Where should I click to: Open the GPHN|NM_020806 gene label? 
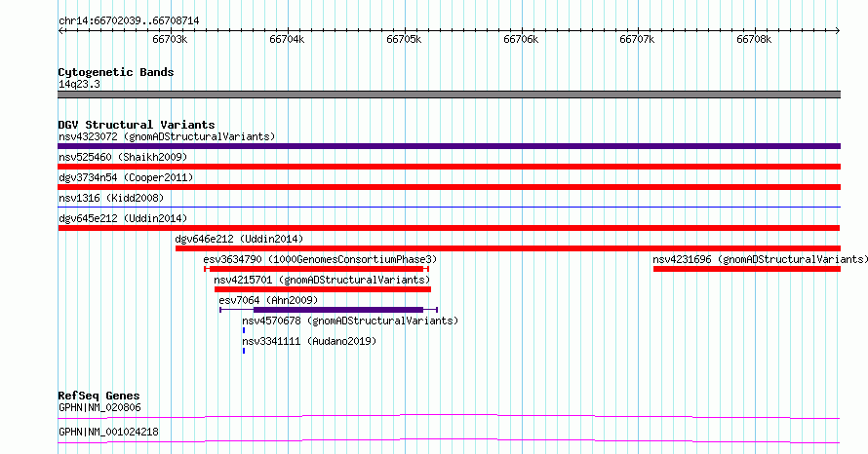coord(99,407)
